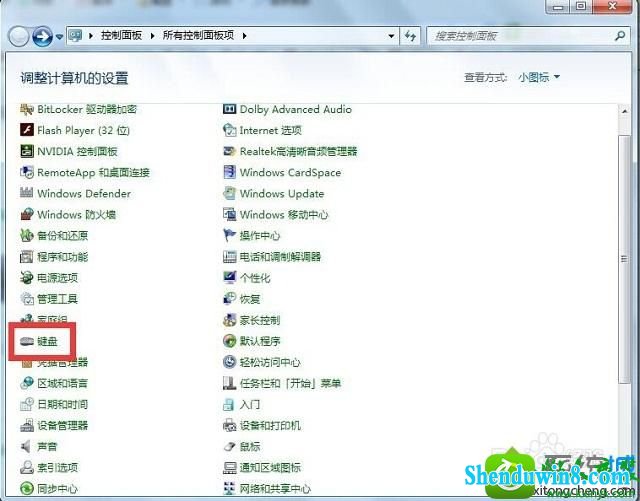Click the Windows 防火墙 icon
The height and width of the screenshot is (501, 640).
click(x=27, y=215)
